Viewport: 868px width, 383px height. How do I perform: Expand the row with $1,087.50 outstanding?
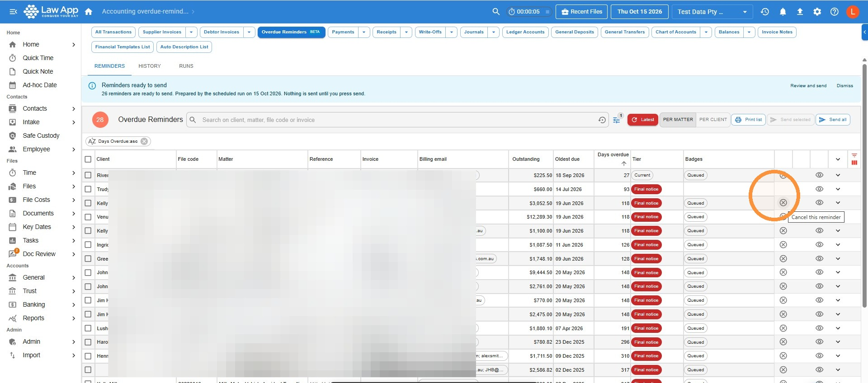click(x=838, y=245)
